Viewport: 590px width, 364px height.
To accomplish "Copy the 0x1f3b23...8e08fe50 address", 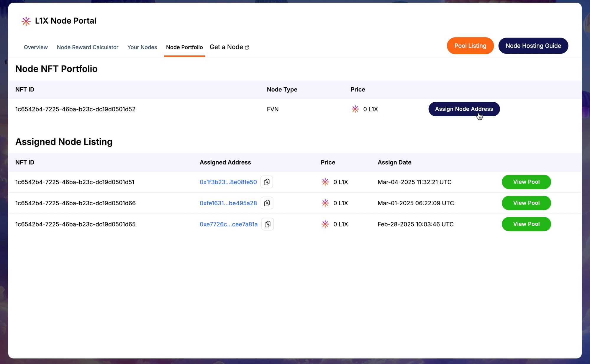I will pyautogui.click(x=267, y=182).
